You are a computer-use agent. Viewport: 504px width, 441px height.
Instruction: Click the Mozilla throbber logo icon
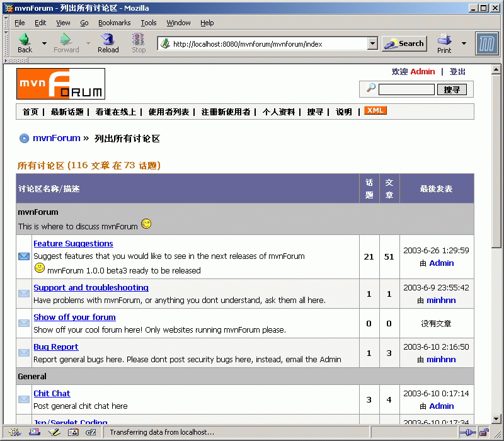coord(487,43)
